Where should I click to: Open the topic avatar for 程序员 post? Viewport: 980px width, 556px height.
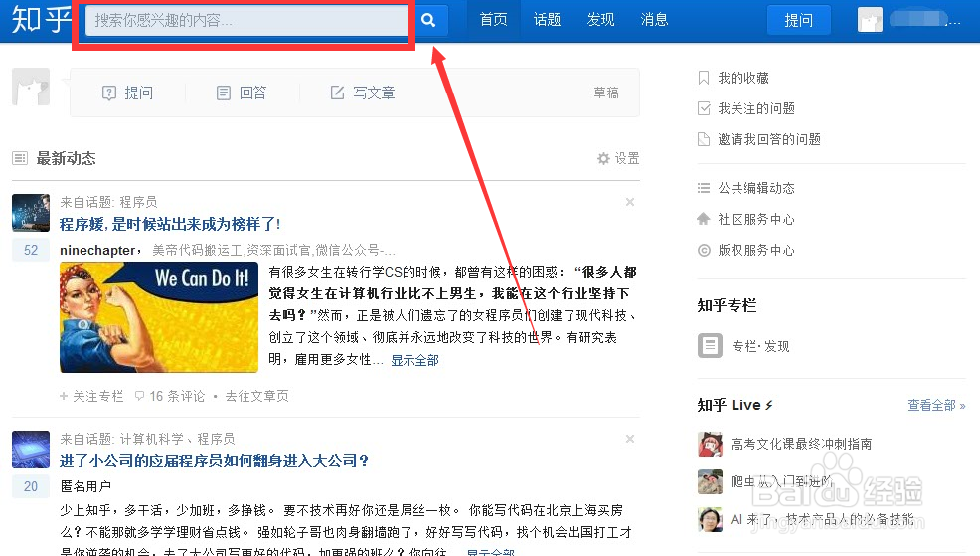(31, 213)
